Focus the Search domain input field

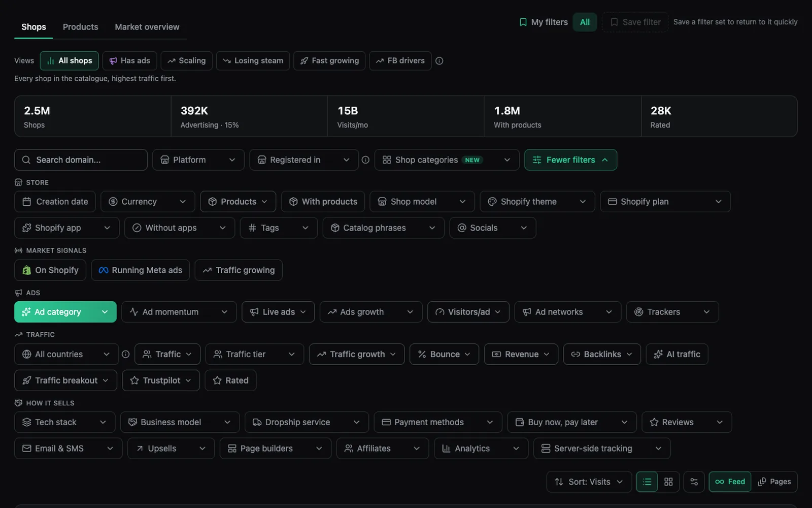(x=81, y=160)
